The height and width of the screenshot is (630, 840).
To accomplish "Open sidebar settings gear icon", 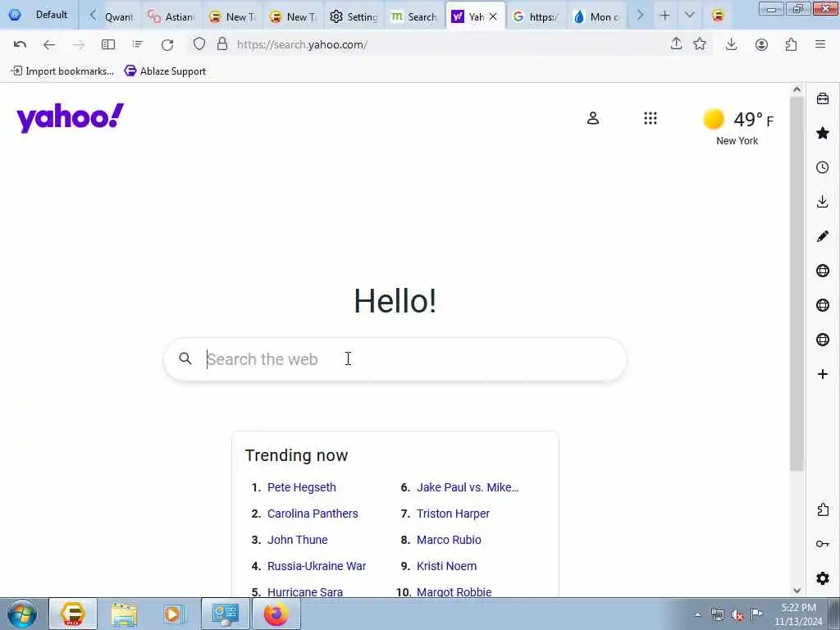I will [x=823, y=578].
